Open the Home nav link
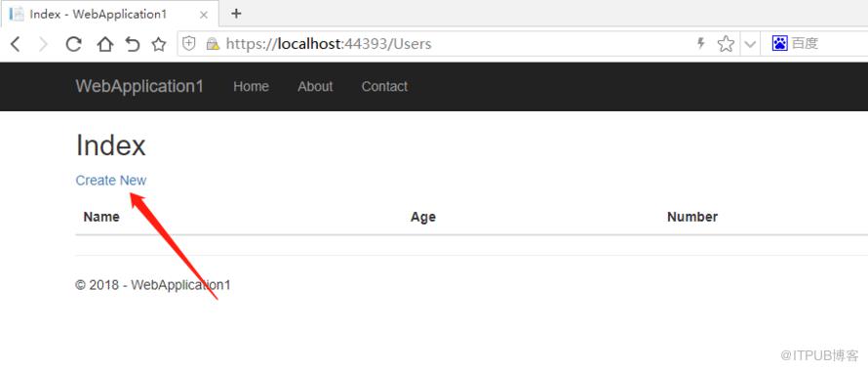Viewport: 868px width, 370px height. coord(251,87)
